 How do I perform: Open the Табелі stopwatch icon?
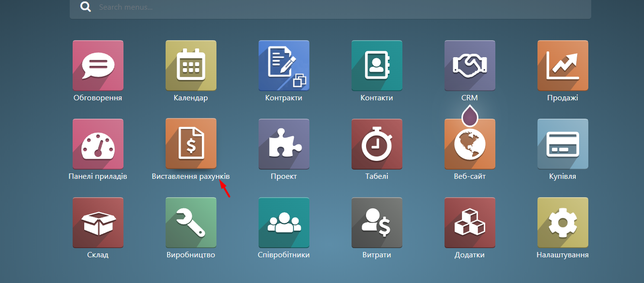(377, 144)
